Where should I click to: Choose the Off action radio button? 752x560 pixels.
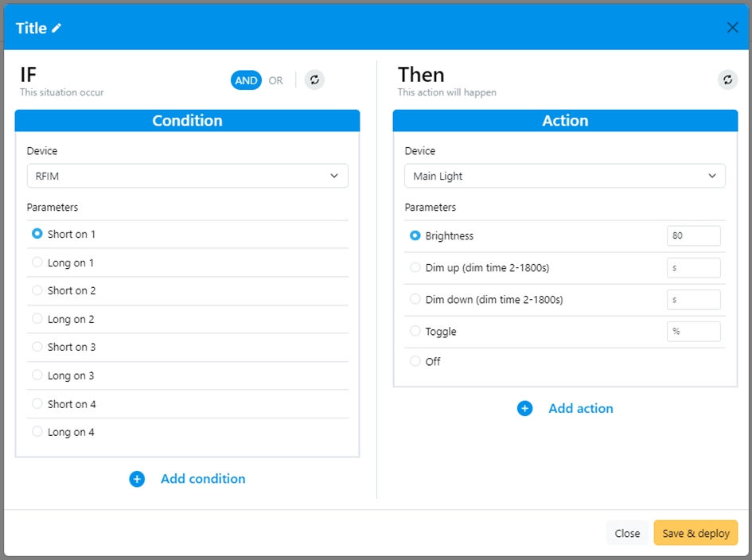415,361
